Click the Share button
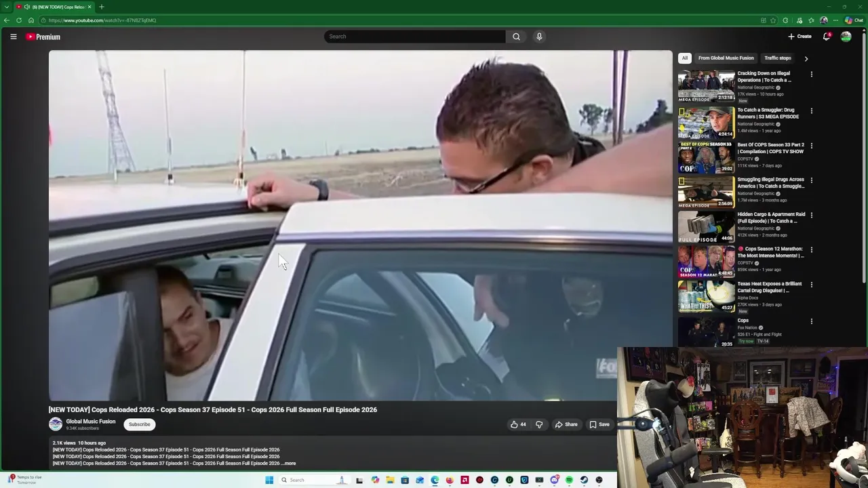Image resolution: width=868 pixels, height=488 pixels. pos(566,424)
